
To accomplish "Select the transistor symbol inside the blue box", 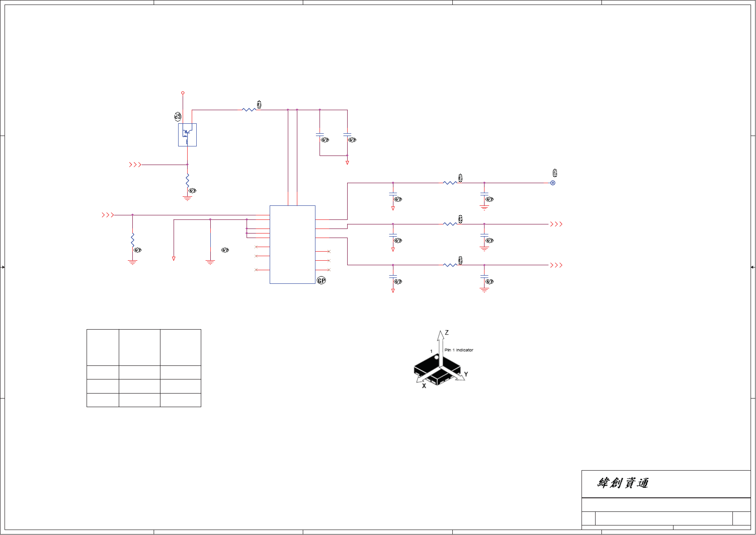I will coord(187,135).
